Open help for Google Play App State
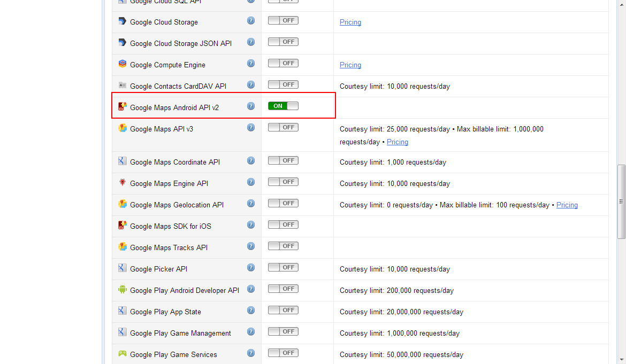Viewport: 626px width, 364px height. coord(251,310)
